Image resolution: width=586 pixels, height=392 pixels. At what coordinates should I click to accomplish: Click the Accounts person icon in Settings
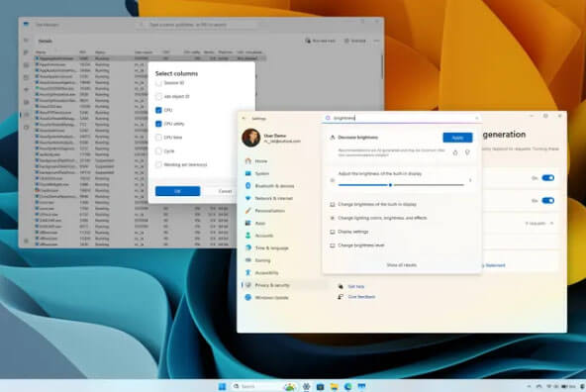coord(247,236)
